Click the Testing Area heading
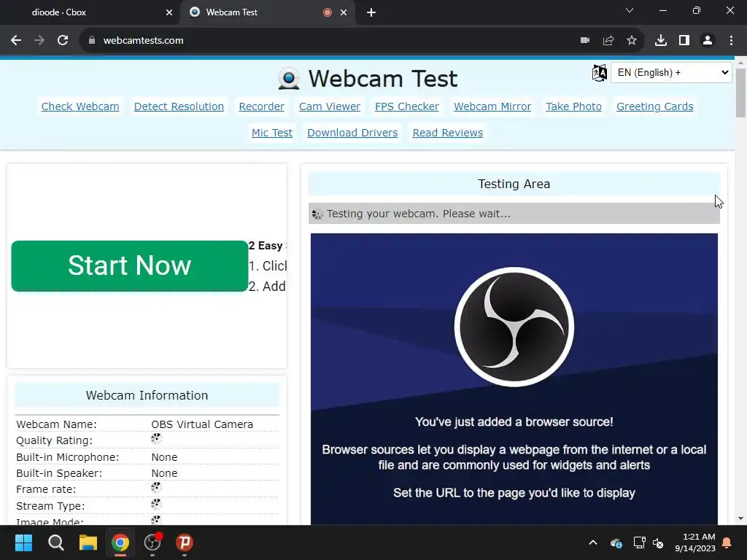747x560 pixels. coord(514,184)
